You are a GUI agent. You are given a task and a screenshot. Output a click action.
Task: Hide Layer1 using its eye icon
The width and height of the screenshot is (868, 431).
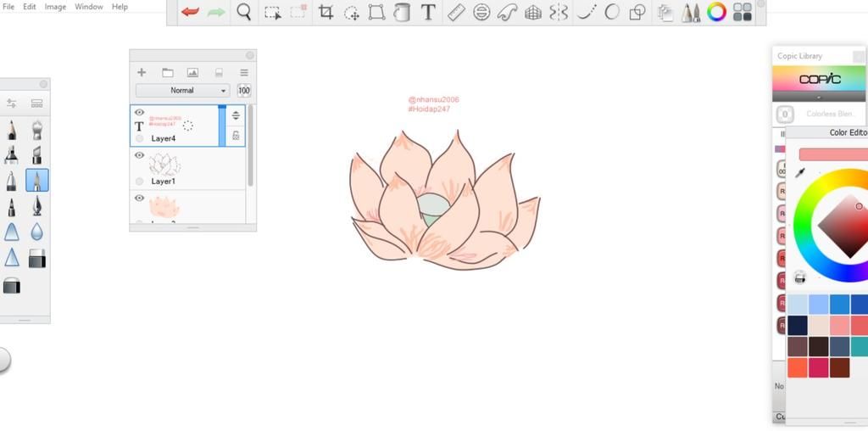pos(140,155)
